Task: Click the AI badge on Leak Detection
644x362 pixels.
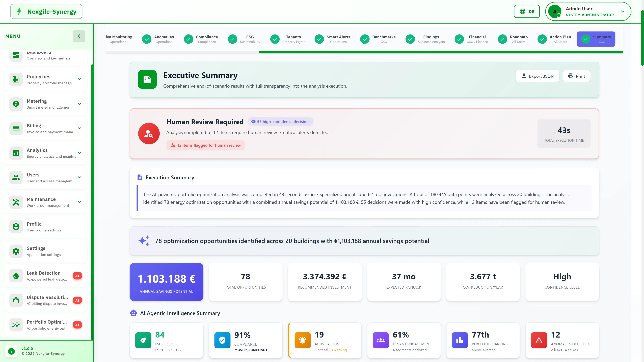Action: [x=77, y=276]
